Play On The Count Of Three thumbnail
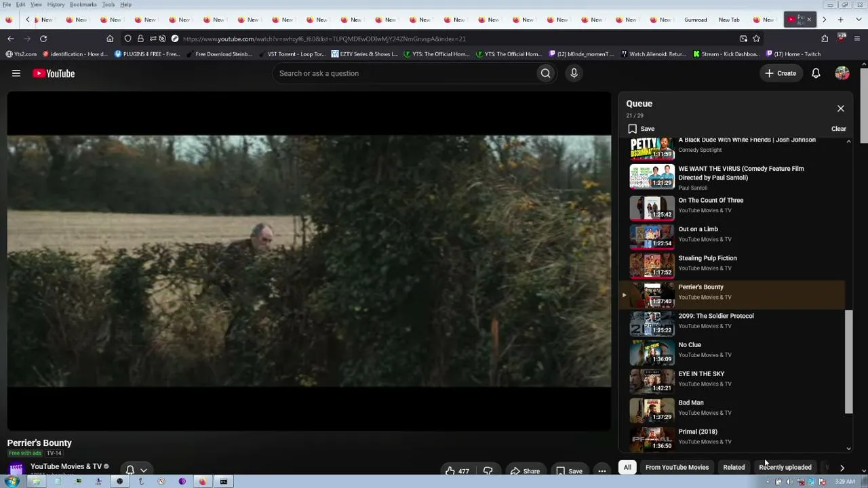This screenshot has height=488, width=868. click(652, 207)
